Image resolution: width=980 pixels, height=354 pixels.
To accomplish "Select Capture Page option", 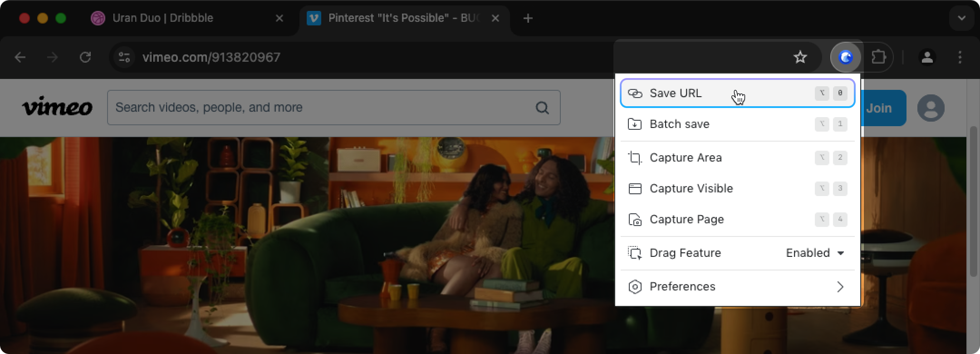I will point(737,219).
